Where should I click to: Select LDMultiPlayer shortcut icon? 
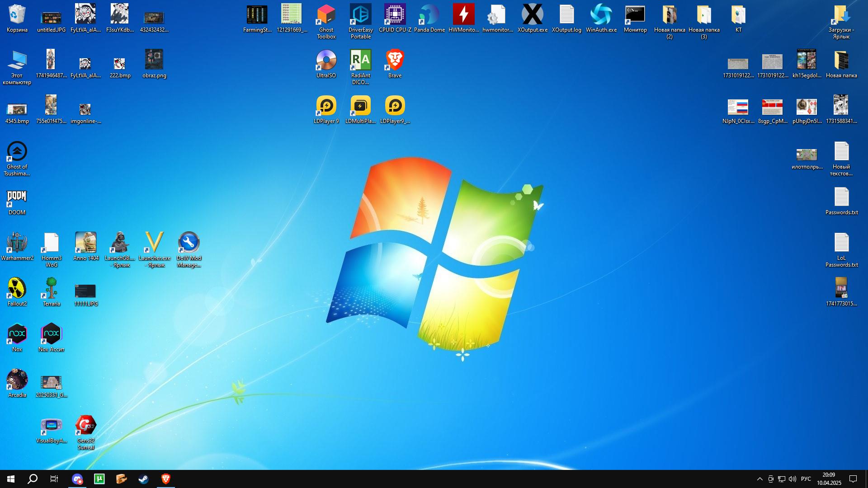[360, 110]
